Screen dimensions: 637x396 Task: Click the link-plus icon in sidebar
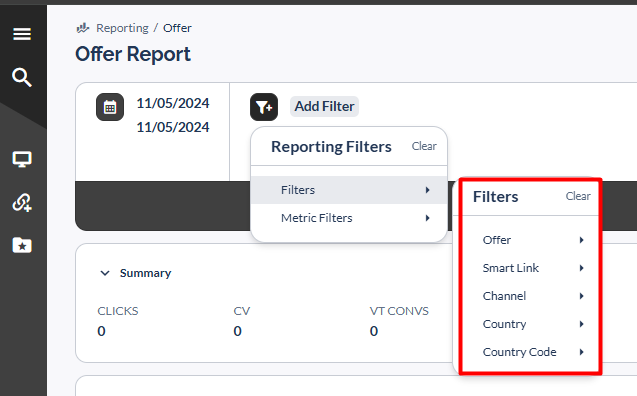[x=22, y=202]
